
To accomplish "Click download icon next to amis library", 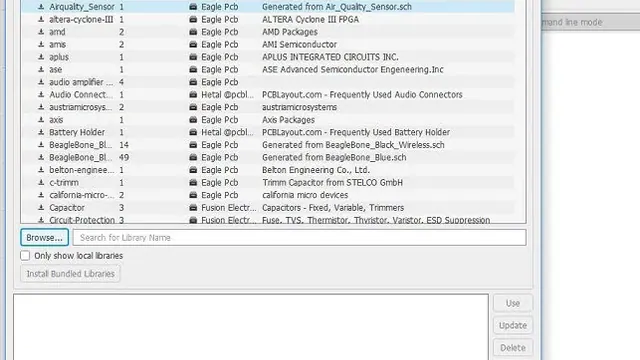I will point(41,44).
